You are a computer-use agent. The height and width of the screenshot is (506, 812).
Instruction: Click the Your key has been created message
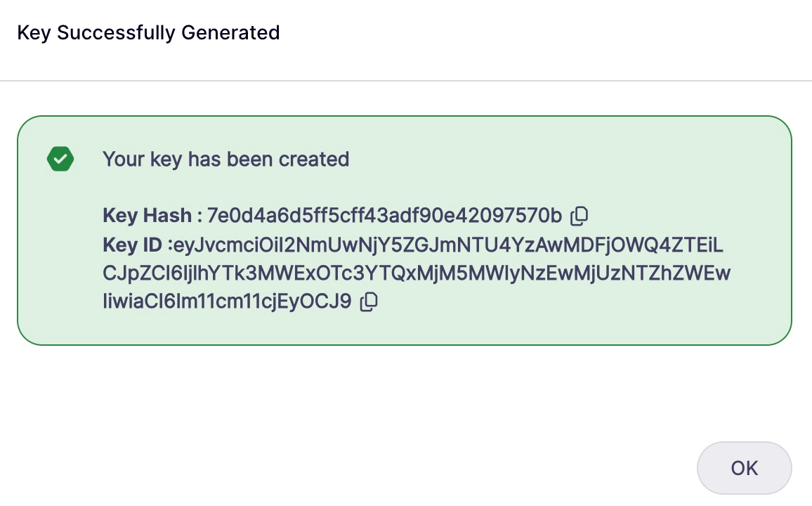pos(225,159)
